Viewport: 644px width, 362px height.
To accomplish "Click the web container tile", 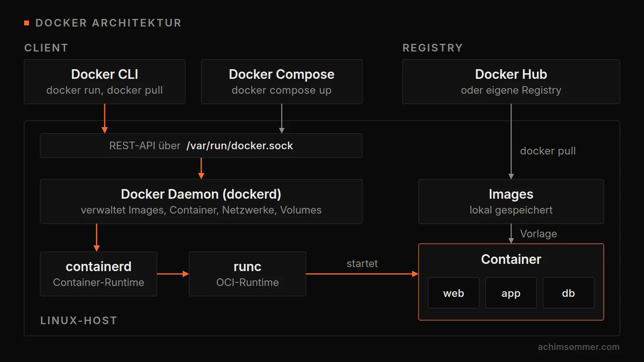I will pyautogui.click(x=454, y=293).
